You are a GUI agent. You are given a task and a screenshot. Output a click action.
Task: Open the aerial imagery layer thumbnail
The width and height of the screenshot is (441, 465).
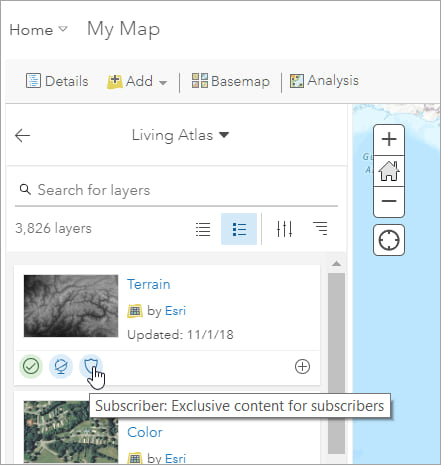click(71, 432)
